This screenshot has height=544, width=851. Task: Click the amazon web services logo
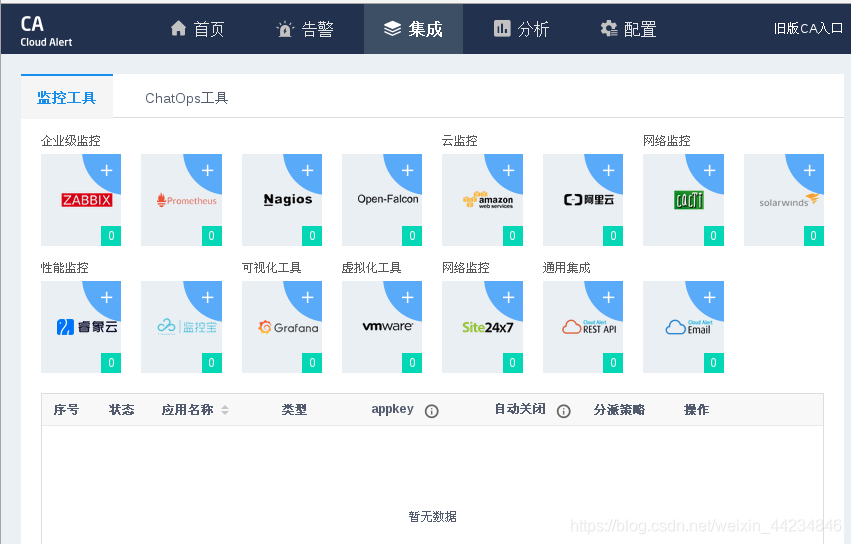(x=488, y=200)
